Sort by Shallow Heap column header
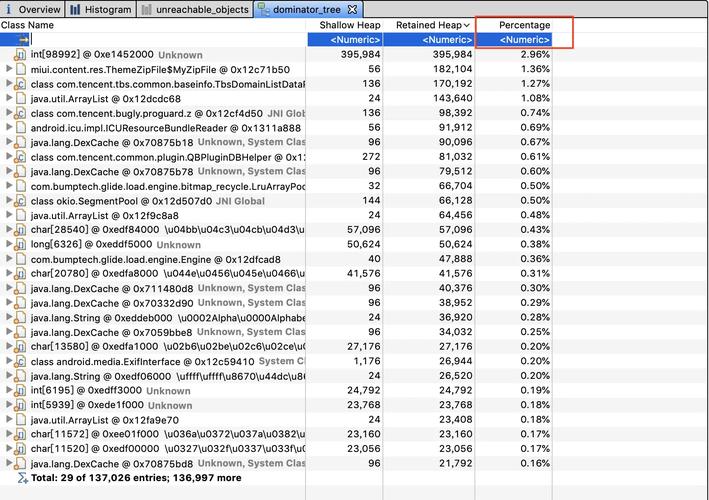Screen dimensions: 709x500 click(x=350, y=25)
